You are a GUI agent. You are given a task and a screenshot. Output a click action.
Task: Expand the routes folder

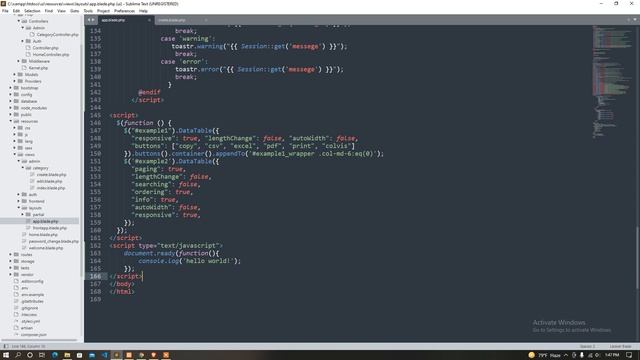(x=11, y=255)
